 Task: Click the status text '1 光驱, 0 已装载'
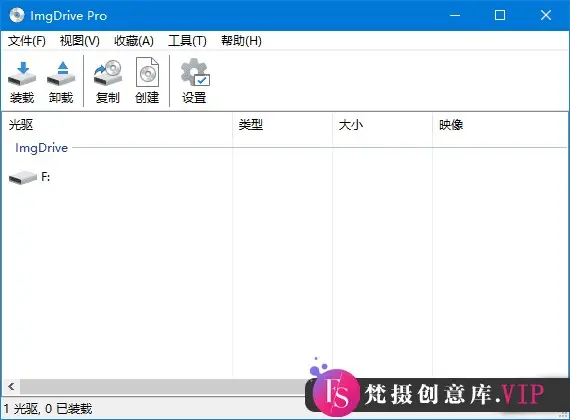48,409
